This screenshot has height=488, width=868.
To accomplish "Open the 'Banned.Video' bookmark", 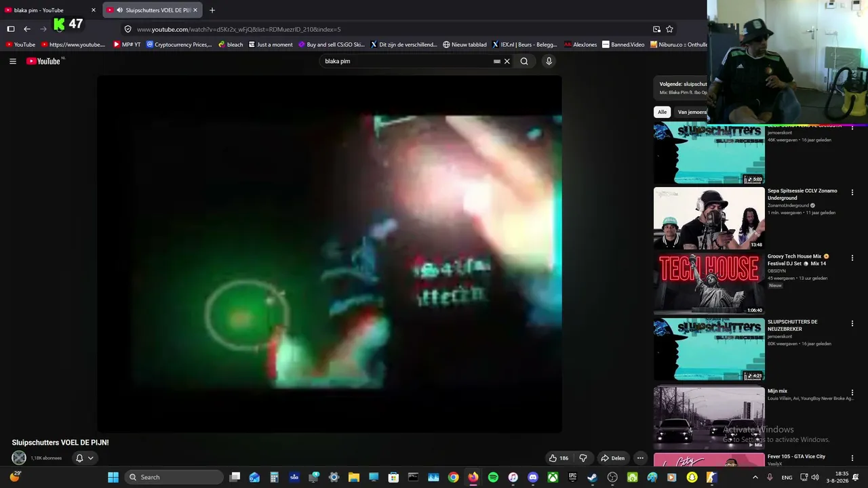I will pyautogui.click(x=623, y=45).
